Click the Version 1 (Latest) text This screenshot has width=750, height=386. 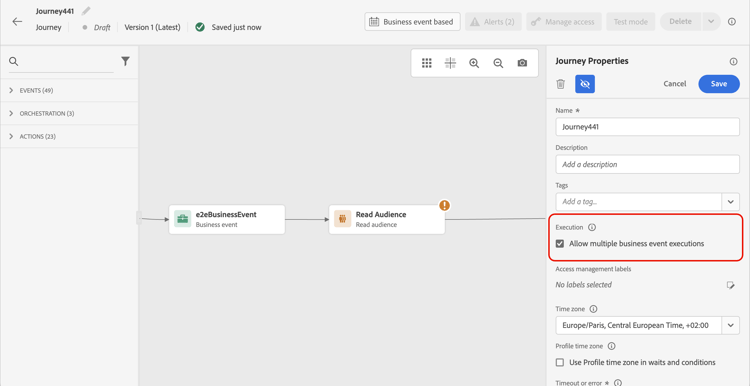point(153,27)
